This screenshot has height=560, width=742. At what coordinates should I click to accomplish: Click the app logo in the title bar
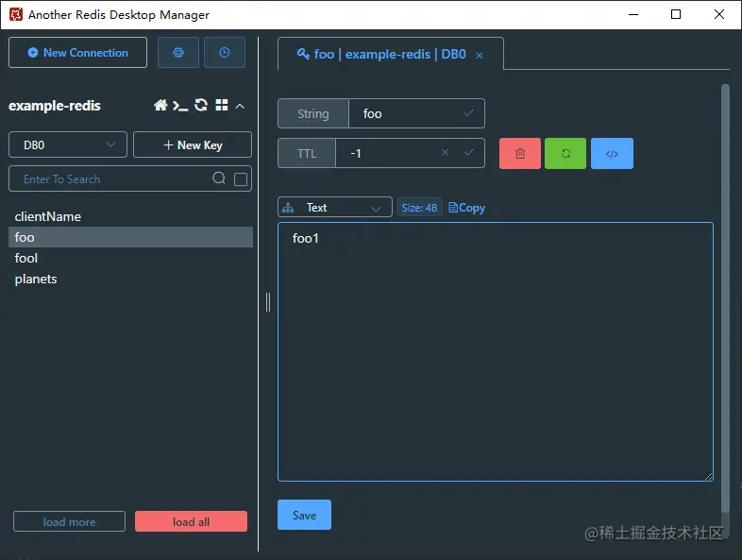[16, 15]
